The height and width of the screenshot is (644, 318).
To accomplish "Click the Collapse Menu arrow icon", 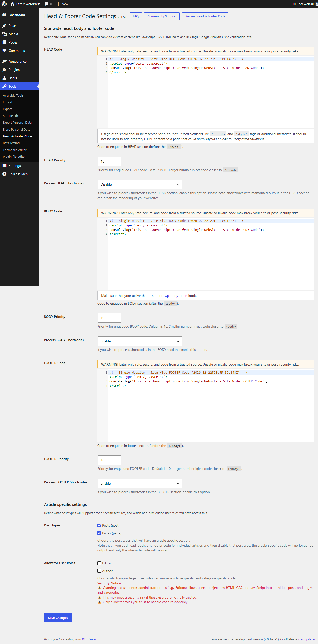I will (4, 174).
